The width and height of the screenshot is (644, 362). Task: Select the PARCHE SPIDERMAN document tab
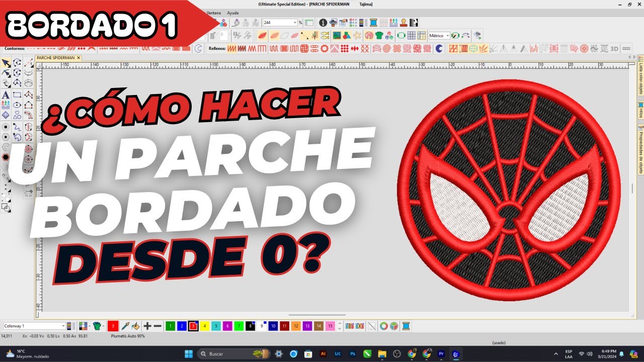coord(55,58)
